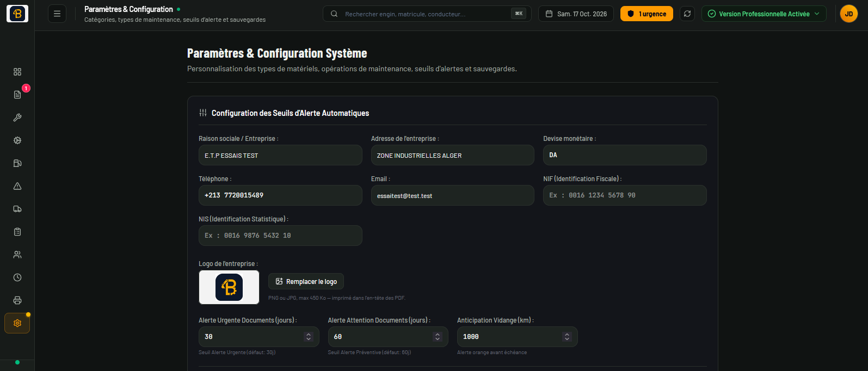Click the Email field with essaitest@test.test
The height and width of the screenshot is (371, 868).
[453, 195]
